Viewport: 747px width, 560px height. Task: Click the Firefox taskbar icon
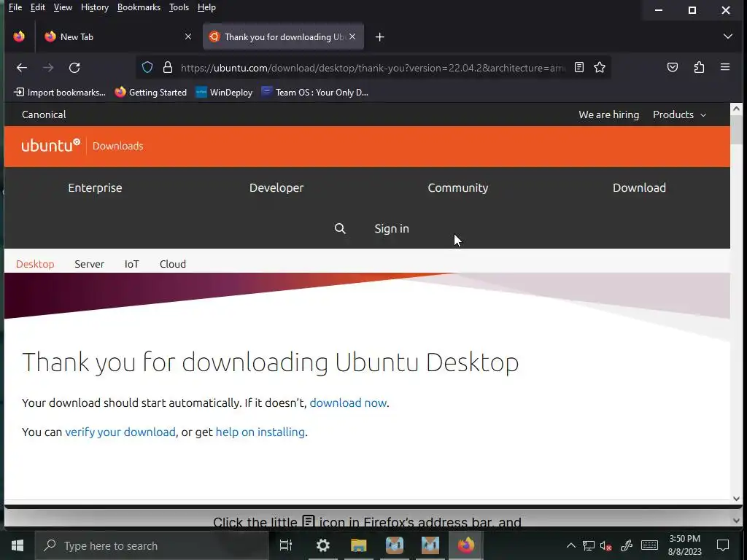pos(466,545)
